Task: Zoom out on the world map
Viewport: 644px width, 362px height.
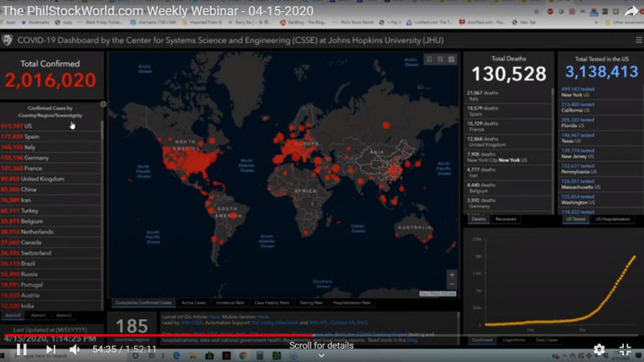Action: [x=452, y=284]
